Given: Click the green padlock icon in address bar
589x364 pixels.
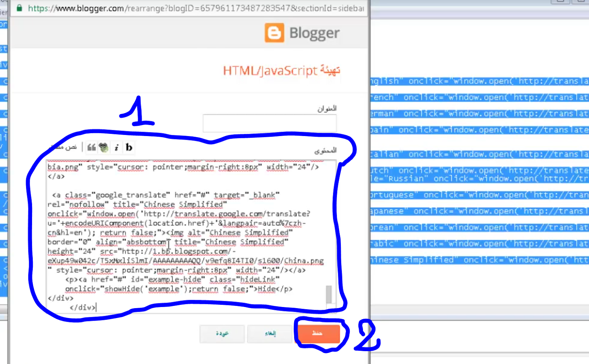Looking at the screenshot, I should click(x=20, y=8).
